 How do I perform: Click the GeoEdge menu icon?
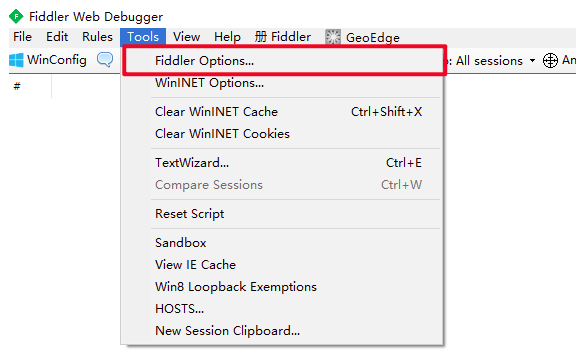[x=333, y=37]
